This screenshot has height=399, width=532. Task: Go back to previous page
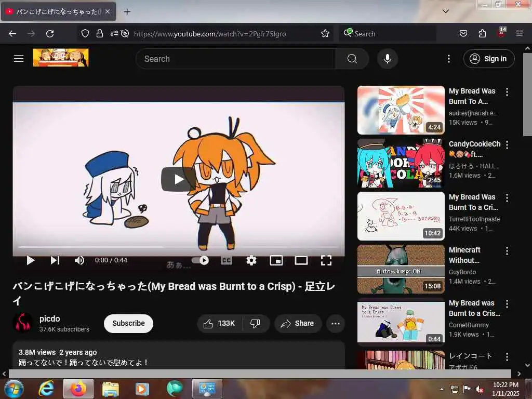(x=12, y=34)
